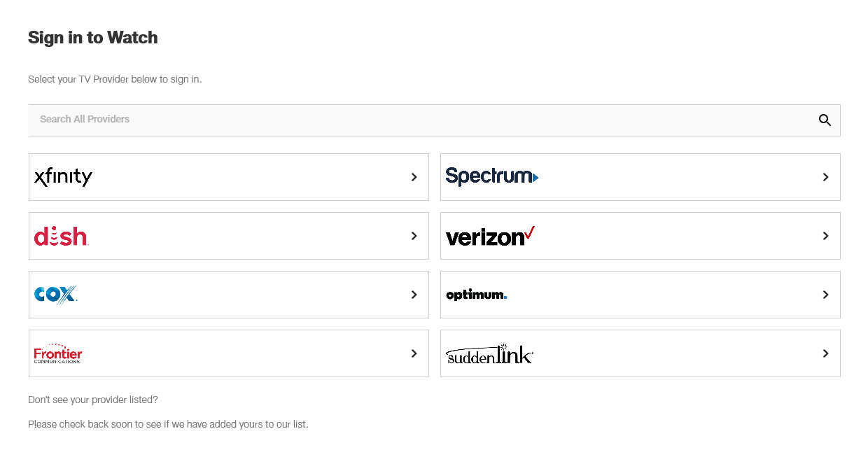Screen dimensions: 868x464
Task: Open the chevron arrow on Suddenlink row
Action: (826, 353)
